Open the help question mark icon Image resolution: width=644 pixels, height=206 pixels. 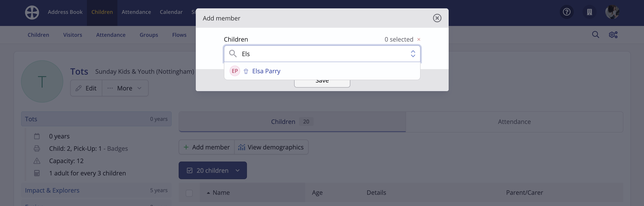coord(567,12)
